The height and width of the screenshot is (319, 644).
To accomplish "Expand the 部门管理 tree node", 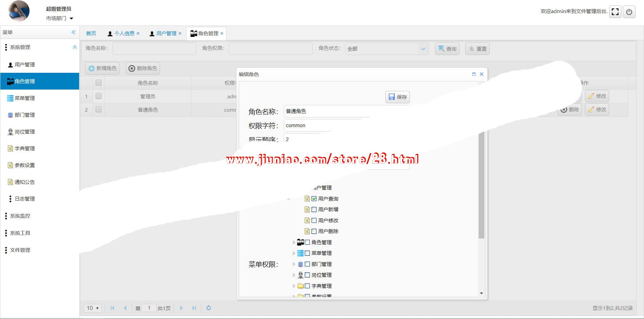I will (x=294, y=264).
